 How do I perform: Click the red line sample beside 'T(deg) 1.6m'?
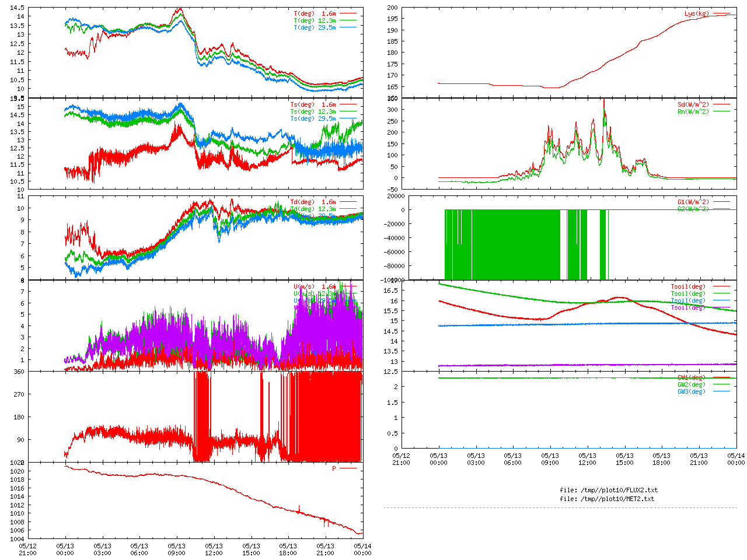click(x=348, y=13)
